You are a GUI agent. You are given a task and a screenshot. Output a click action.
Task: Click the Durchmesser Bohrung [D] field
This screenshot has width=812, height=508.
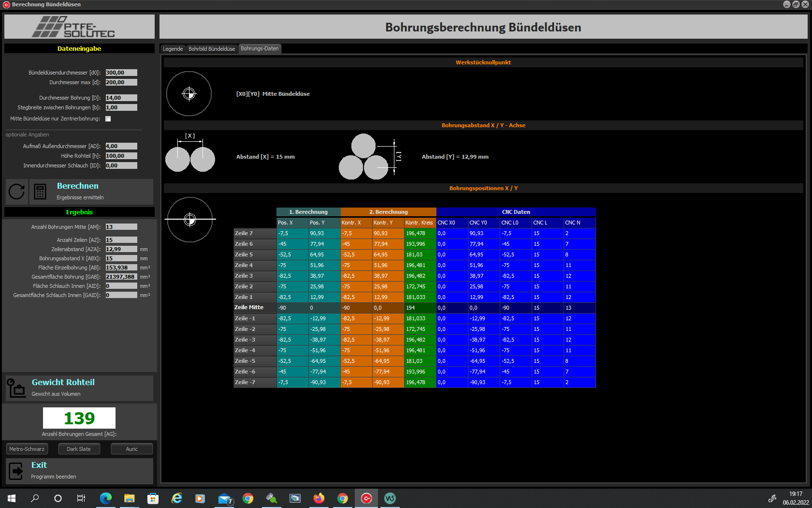click(121, 98)
